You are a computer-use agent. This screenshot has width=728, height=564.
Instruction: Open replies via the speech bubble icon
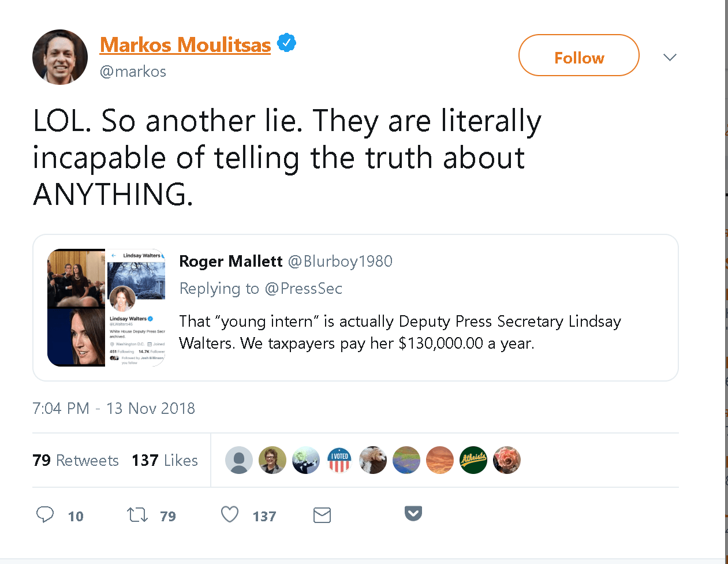coord(45,514)
